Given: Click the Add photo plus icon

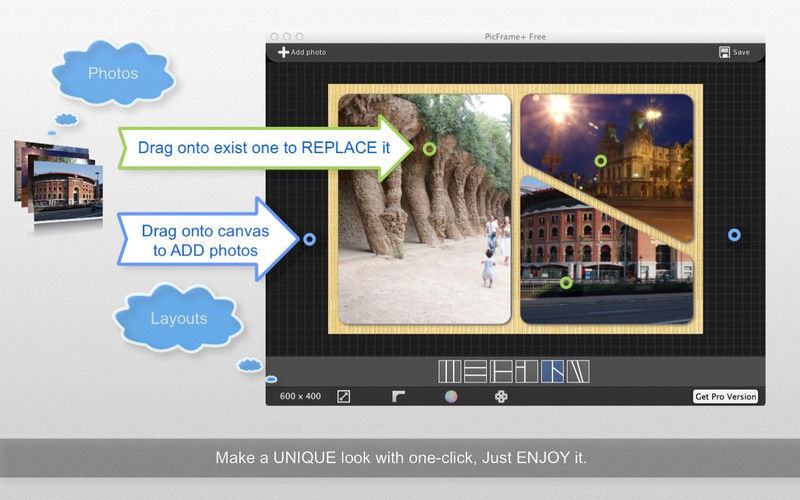Looking at the screenshot, I should [x=283, y=52].
